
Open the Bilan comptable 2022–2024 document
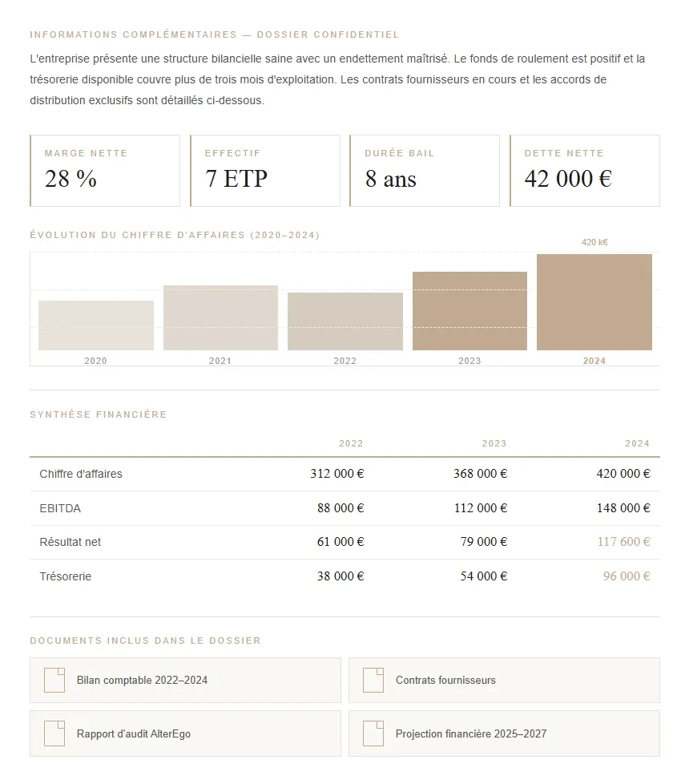(x=142, y=681)
